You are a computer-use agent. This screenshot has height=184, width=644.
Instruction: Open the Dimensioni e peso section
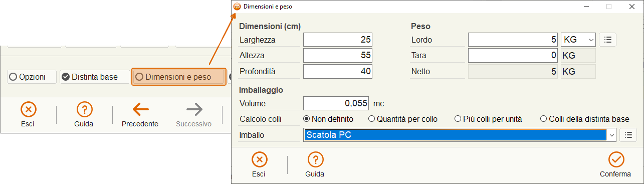[178, 77]
